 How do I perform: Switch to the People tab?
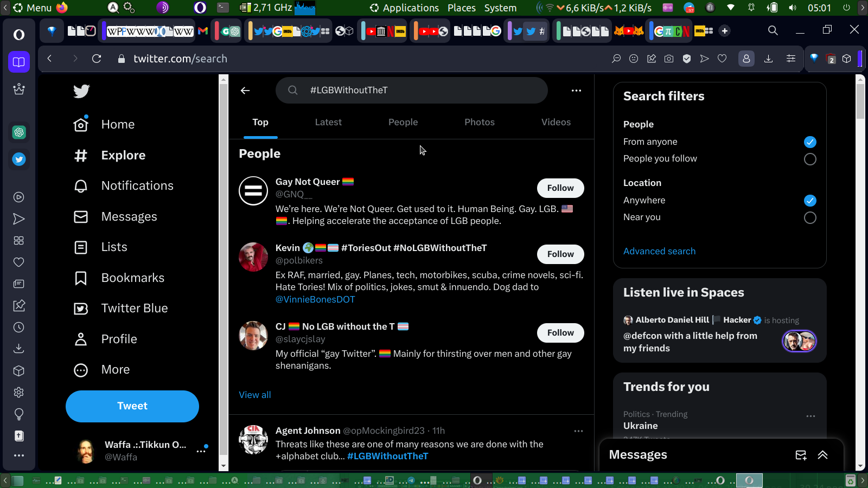403,123
